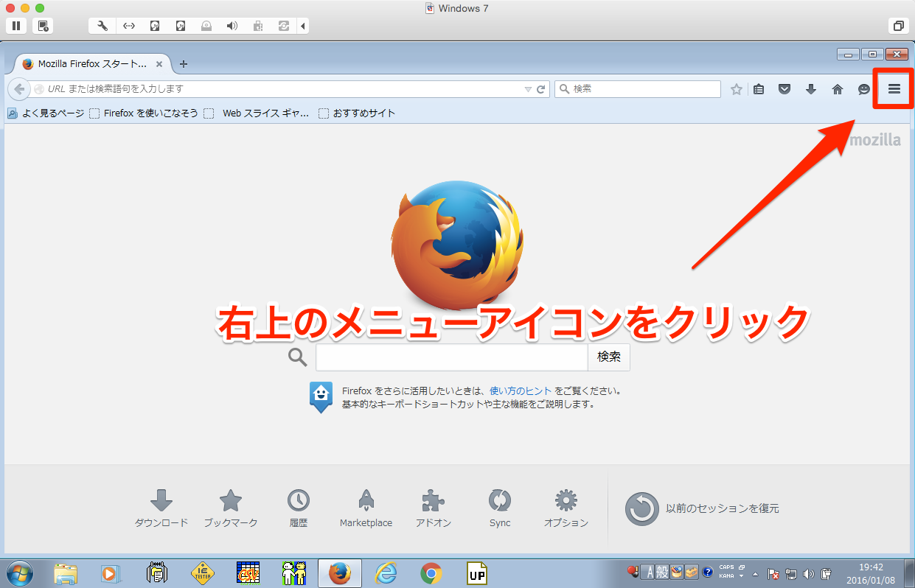Open Windows Explorer from the taskbar
The image size is (915, 588).
tap(66, 573)
